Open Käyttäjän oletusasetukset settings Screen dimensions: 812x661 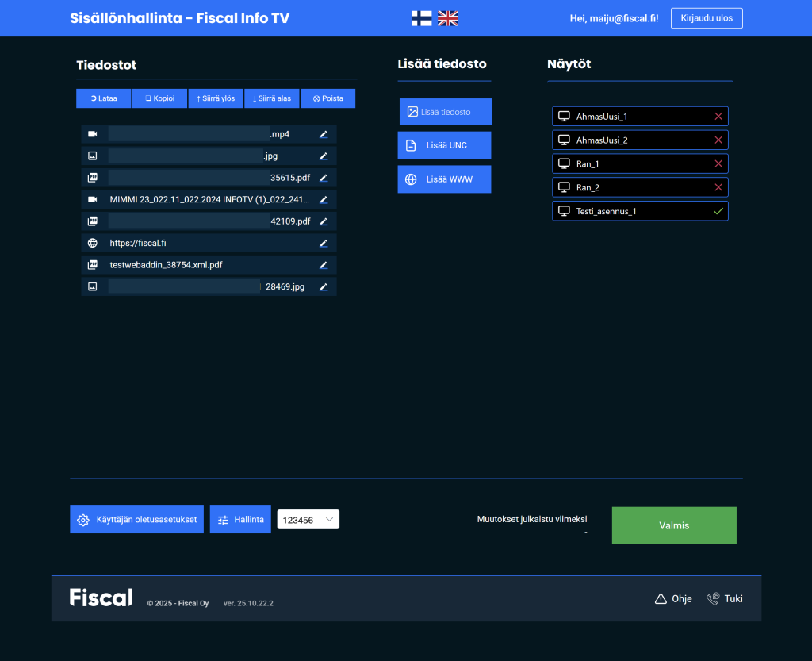[x=137, y=520]
